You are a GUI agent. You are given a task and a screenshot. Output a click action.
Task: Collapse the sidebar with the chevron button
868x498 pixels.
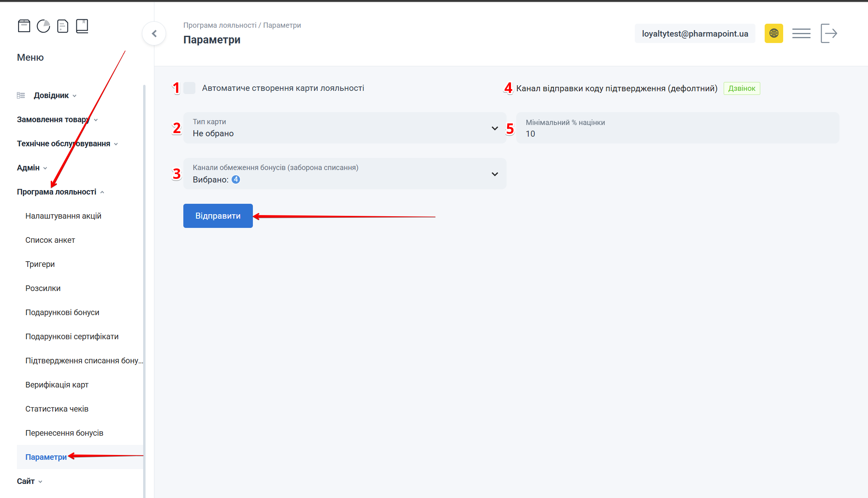pos(154,34)
